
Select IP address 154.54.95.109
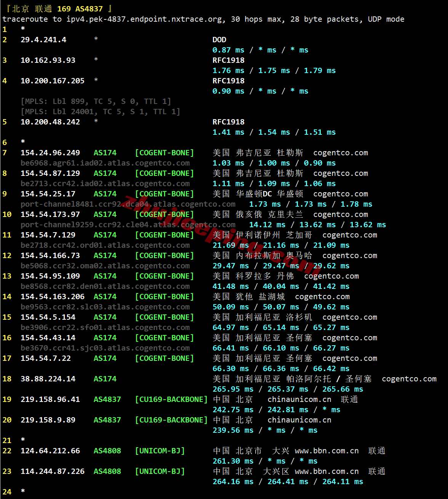(50, 276)
